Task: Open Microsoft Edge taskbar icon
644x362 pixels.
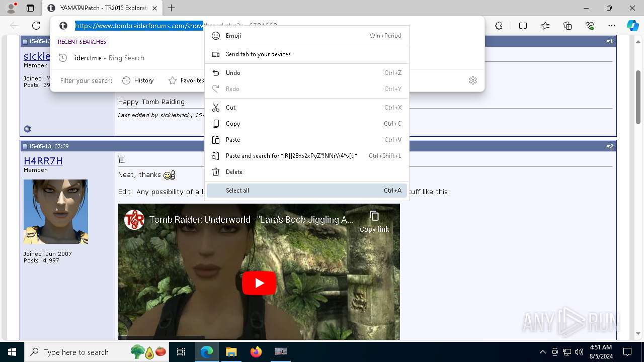Action: click(207, 352)
